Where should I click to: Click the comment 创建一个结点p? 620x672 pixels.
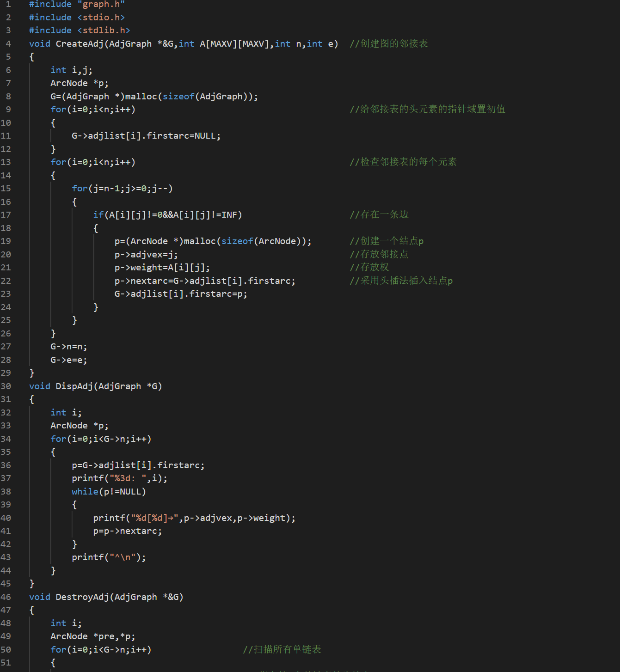(387, 241)
